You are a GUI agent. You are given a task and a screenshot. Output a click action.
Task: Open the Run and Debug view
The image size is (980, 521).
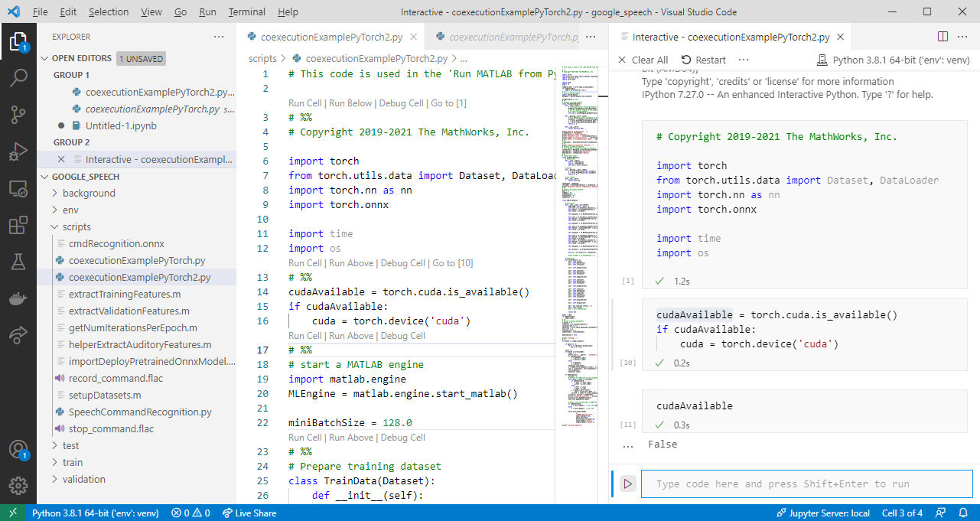[x=18, y=151]
